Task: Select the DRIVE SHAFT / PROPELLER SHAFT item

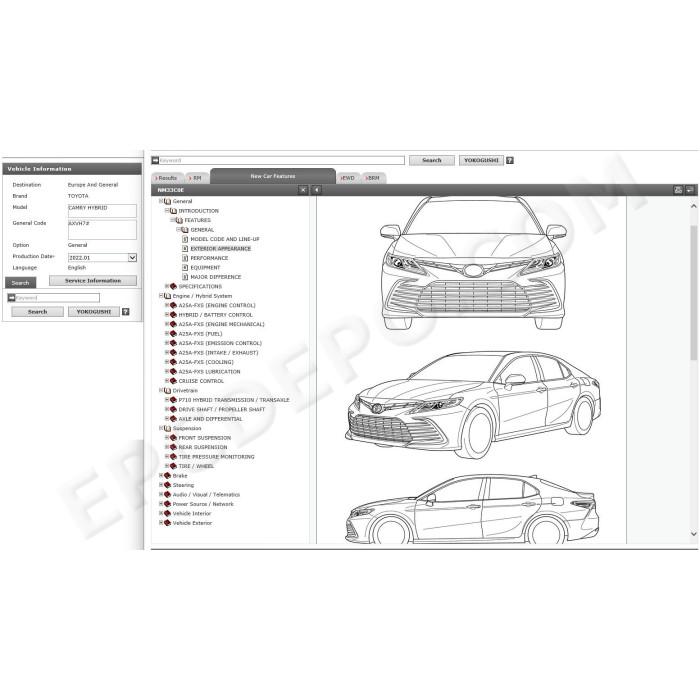Action: [x=222, y=409]
